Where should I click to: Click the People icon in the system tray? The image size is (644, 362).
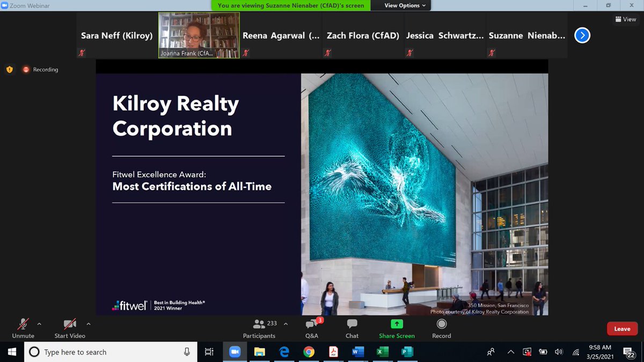[x=491, y=352]
